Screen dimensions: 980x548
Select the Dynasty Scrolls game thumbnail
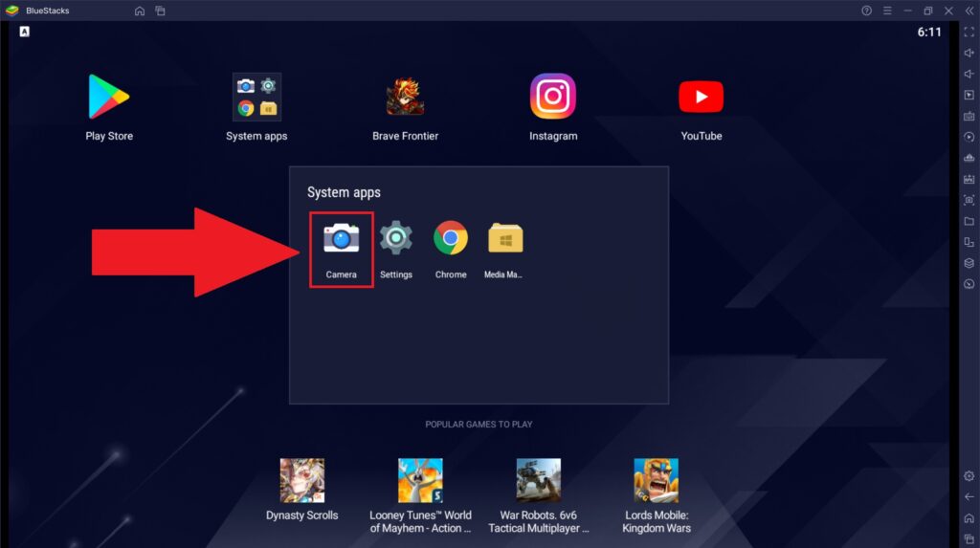coord(301,481)
